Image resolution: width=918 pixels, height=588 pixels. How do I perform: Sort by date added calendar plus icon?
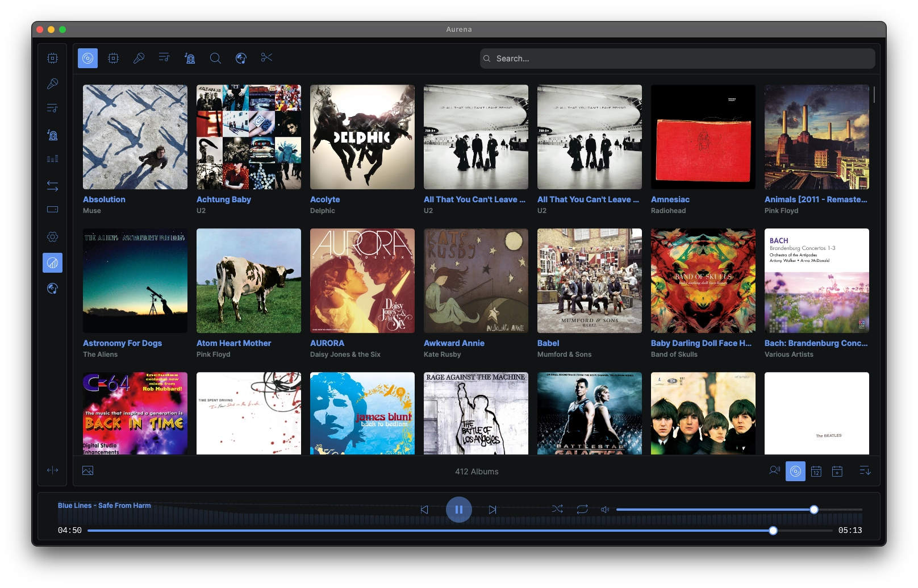coord(837,471)
